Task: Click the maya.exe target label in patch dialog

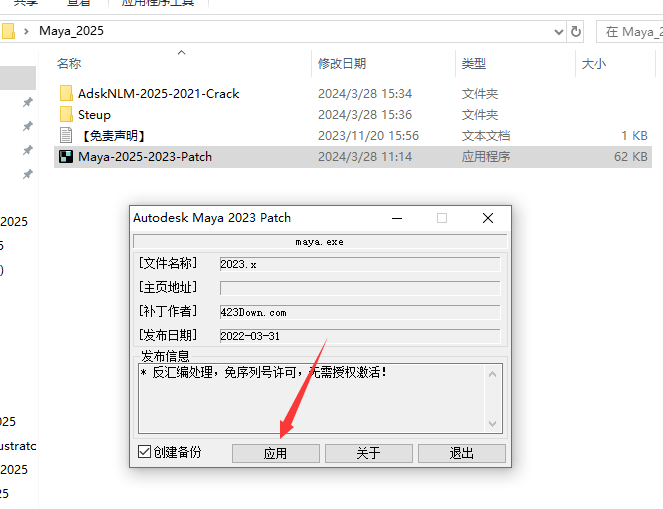Action: click(320, 242)
